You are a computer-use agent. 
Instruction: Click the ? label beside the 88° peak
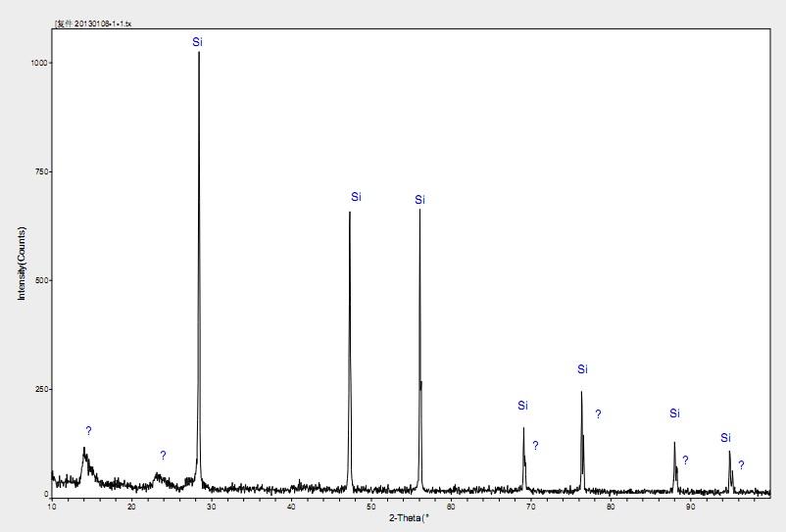685,460
